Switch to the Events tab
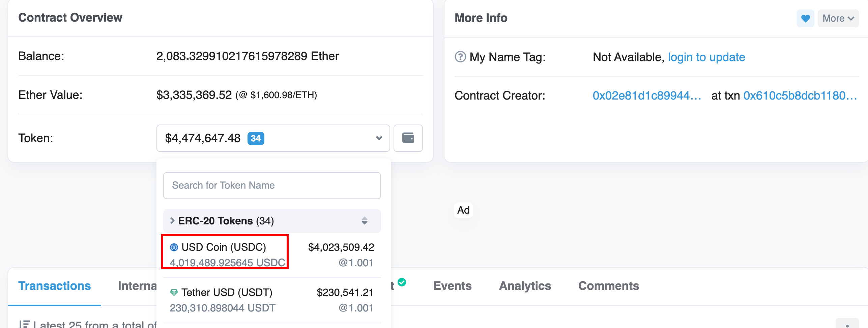 [x=452, y=286]
